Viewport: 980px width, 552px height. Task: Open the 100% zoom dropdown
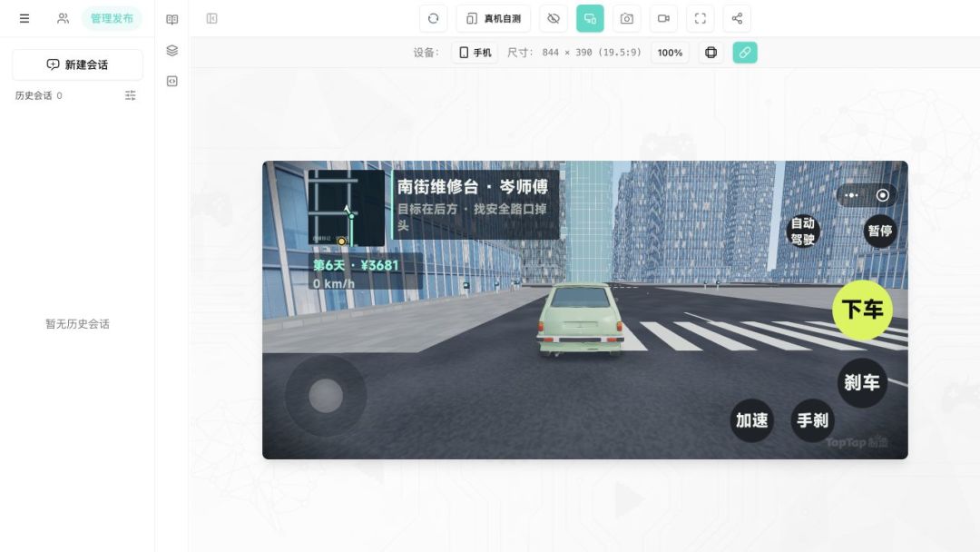pos(670,53)
